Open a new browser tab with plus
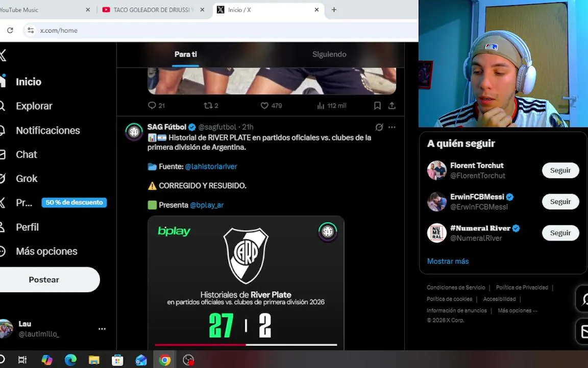 (334, 10)
